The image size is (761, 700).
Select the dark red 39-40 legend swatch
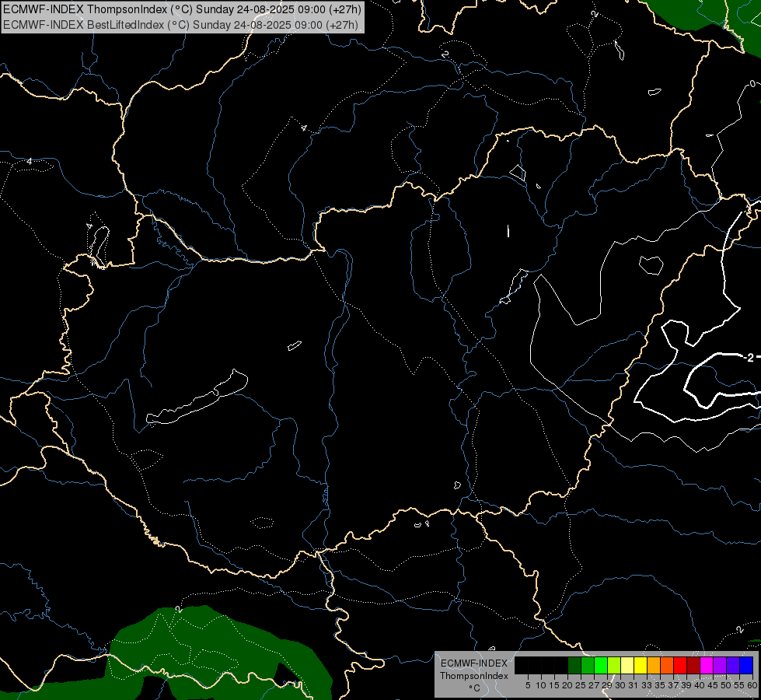pyautogui.click(x=693, y=665)
